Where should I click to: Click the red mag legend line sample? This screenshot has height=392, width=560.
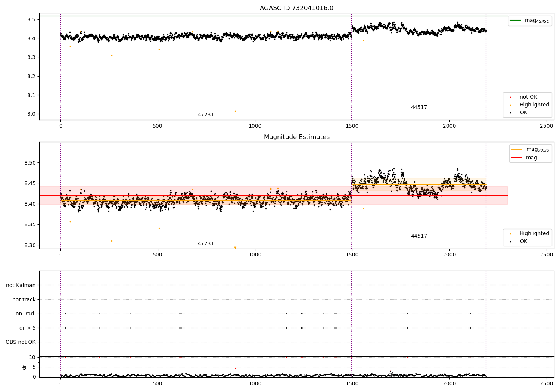click(517, 158)
